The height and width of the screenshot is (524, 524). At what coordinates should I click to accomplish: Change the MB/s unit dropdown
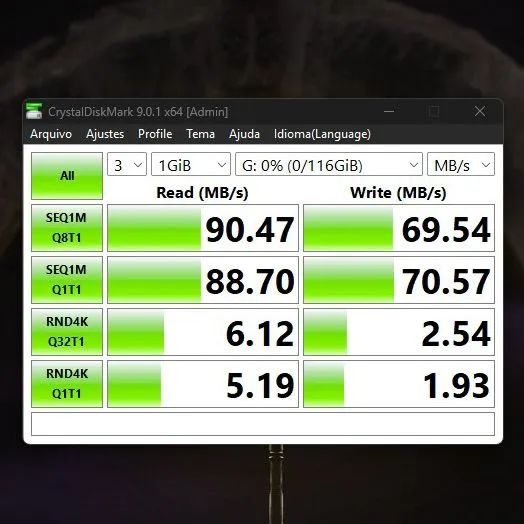(461, 164)
